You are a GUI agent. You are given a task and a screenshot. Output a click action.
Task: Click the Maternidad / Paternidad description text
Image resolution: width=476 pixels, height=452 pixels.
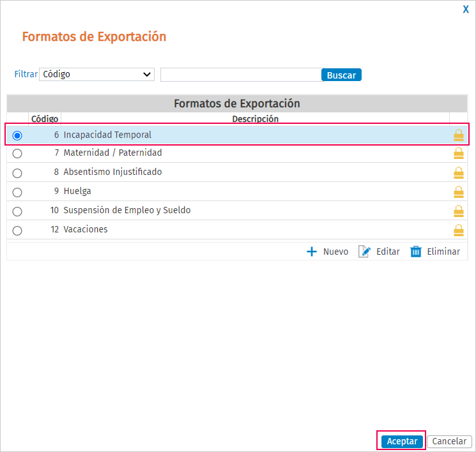(x=112, y=153)
